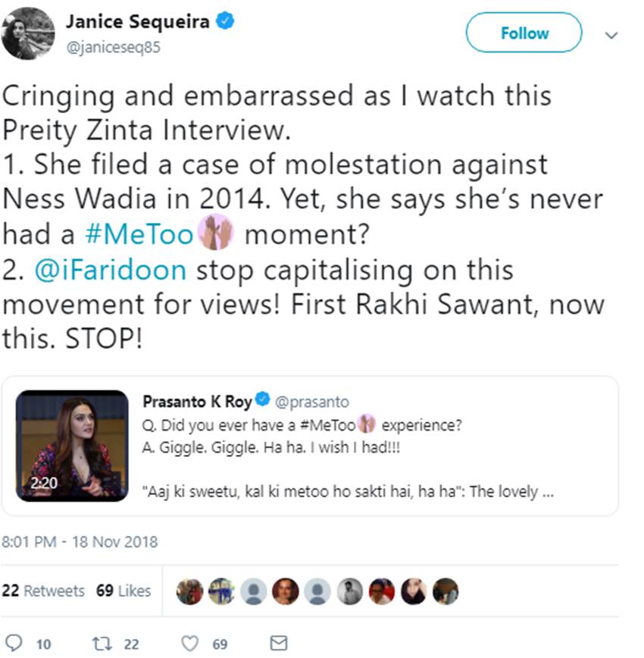Click Prasanto K Roy's verified badge
Image resolution: width=644 pixels, height=658 pixels.
(263, 399)
